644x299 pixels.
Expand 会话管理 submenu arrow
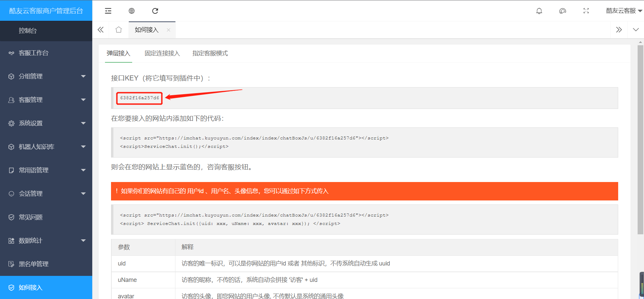[83, 194]
